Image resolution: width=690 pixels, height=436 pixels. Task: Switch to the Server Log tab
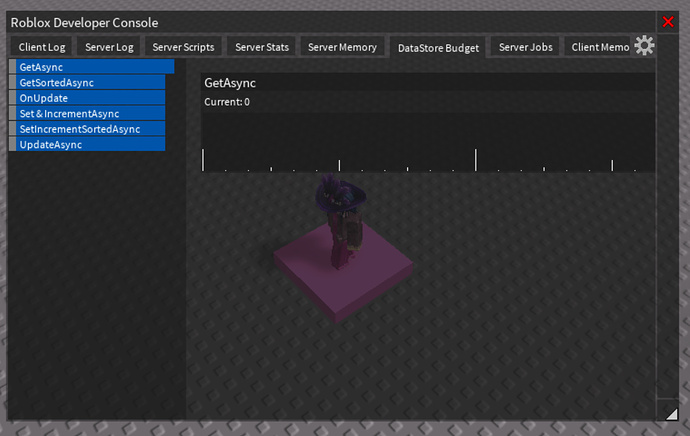(x=109, y=47)
